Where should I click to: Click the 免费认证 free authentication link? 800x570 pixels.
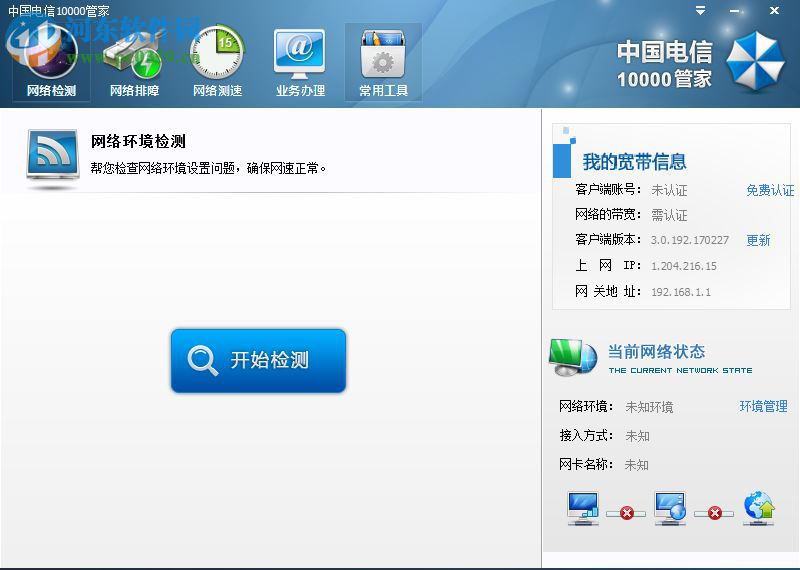[x=770, y=190]
